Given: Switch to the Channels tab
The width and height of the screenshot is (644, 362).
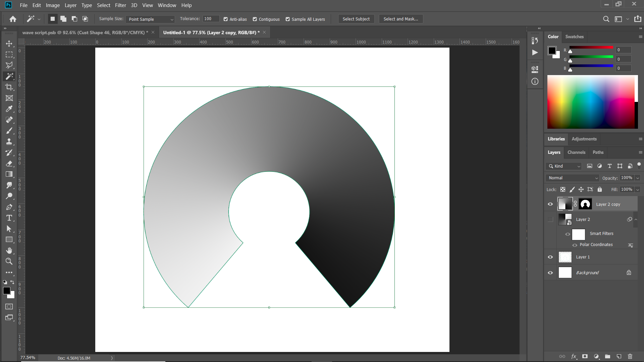Looking at the screenshot, I should click(x=576, y=152).
